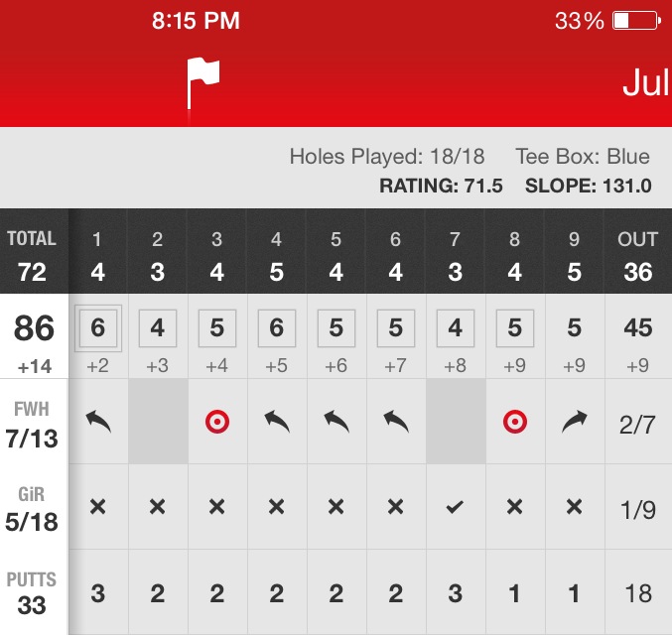Screen dimensions: 672x635
Task: Open hole 7 score box showing 4
Action: (x=456, y=327)
